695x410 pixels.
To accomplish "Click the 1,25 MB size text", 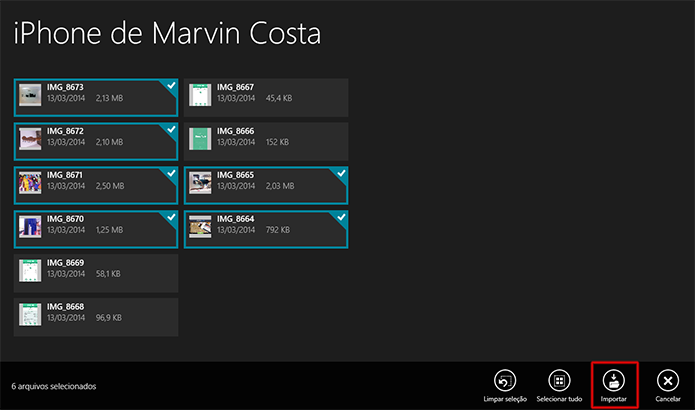I will tap(109, 230).
